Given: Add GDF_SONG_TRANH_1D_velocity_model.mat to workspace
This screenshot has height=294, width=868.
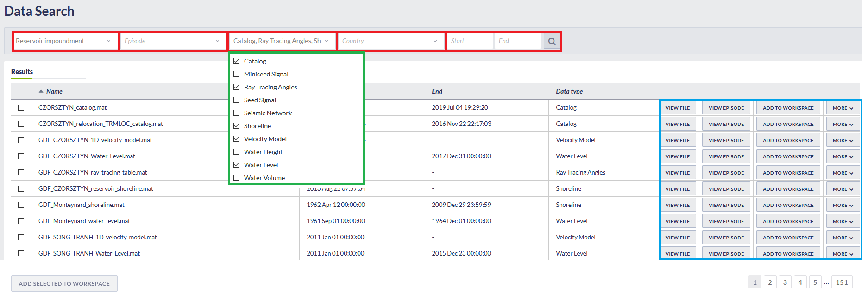Looking at the screenshot, I should tap(788, 238).
